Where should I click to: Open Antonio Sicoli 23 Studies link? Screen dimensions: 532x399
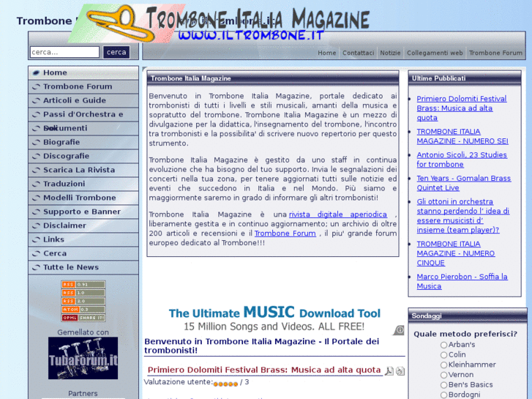pos(462,160)
